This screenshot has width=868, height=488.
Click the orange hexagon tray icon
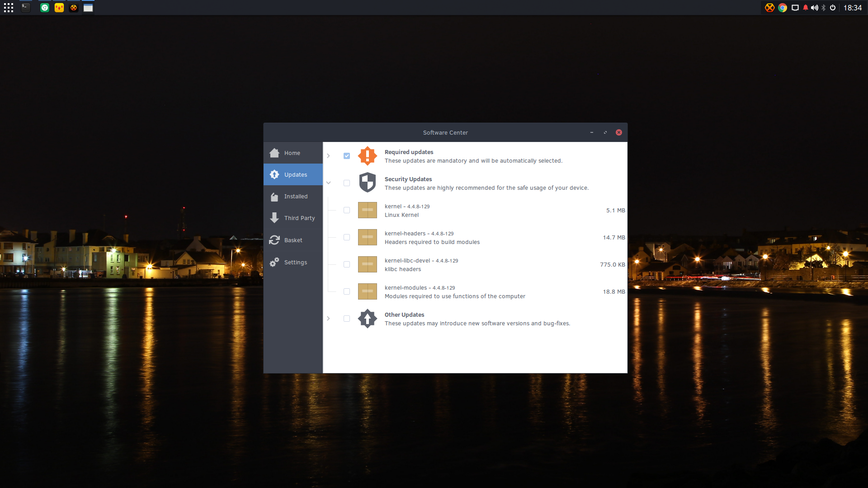pyautogui.click(x=769, y=8)
